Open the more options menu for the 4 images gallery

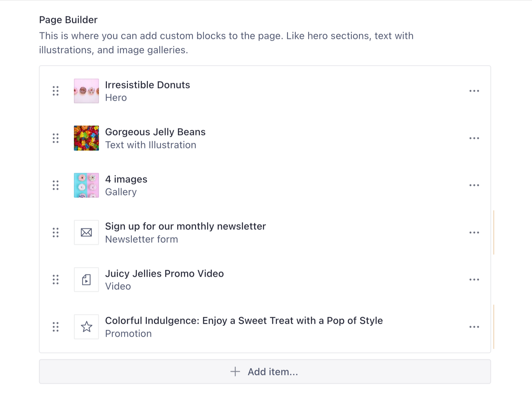coord(474,185)
